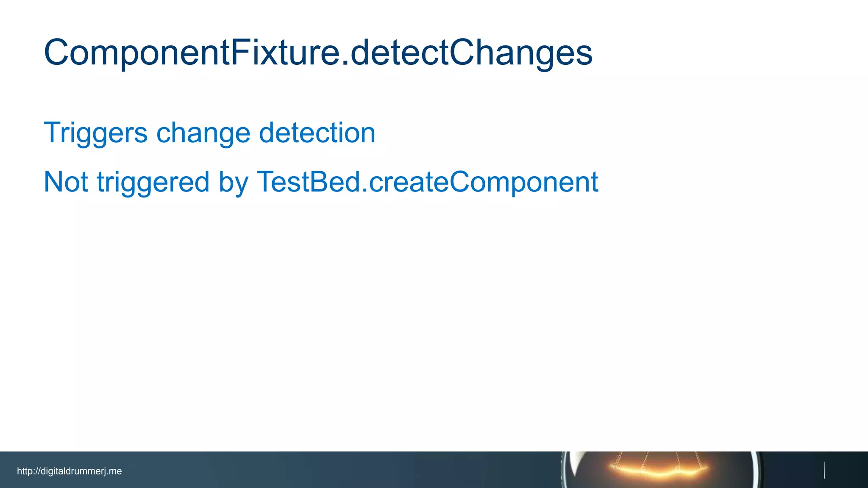The width and height of the screenshot is (868, 488).
Task: Click the "Not triggered by TestBed.createComponent" line
Action: click(321, 182)
